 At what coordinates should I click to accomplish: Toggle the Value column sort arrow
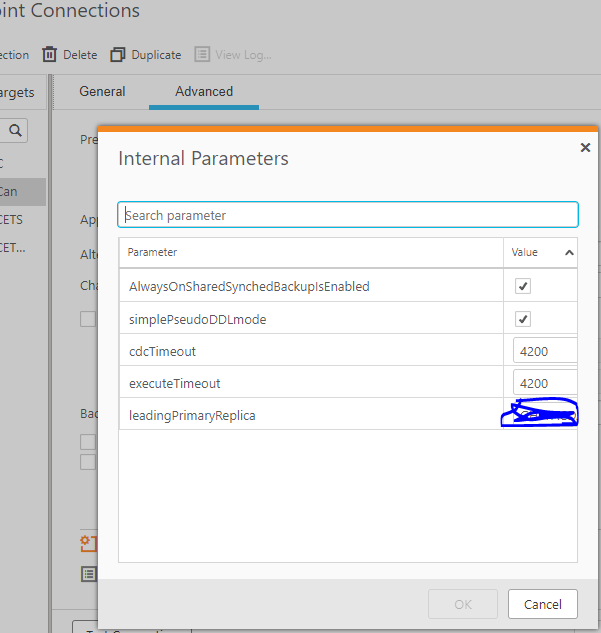(x=569, y=253)
